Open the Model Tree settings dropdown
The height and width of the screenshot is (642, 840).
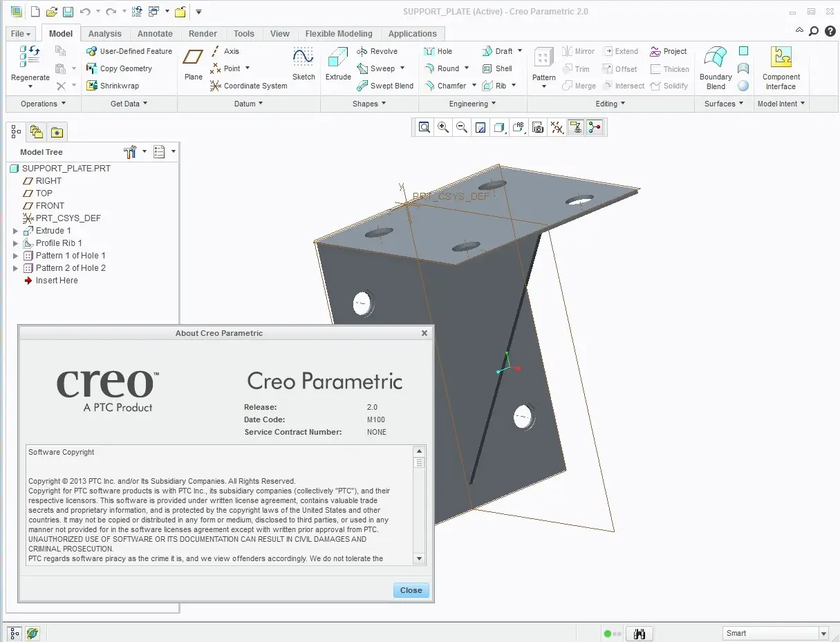point(135,152)
